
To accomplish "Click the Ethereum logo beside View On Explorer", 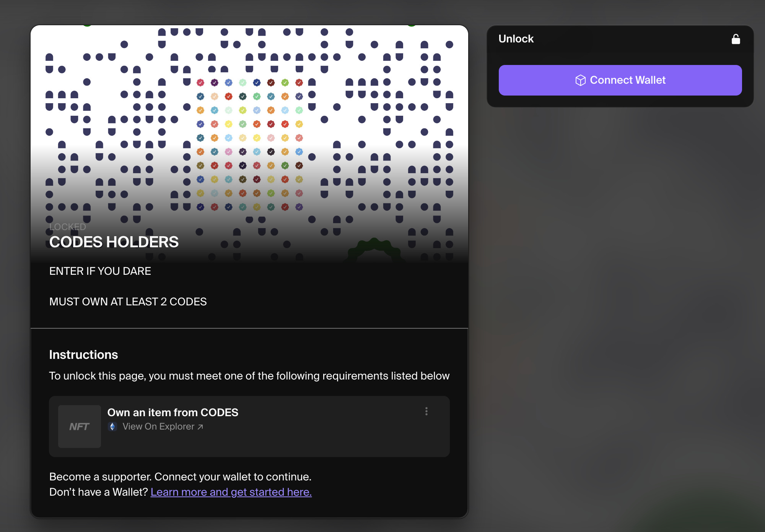I will click(x=112, y=427).
